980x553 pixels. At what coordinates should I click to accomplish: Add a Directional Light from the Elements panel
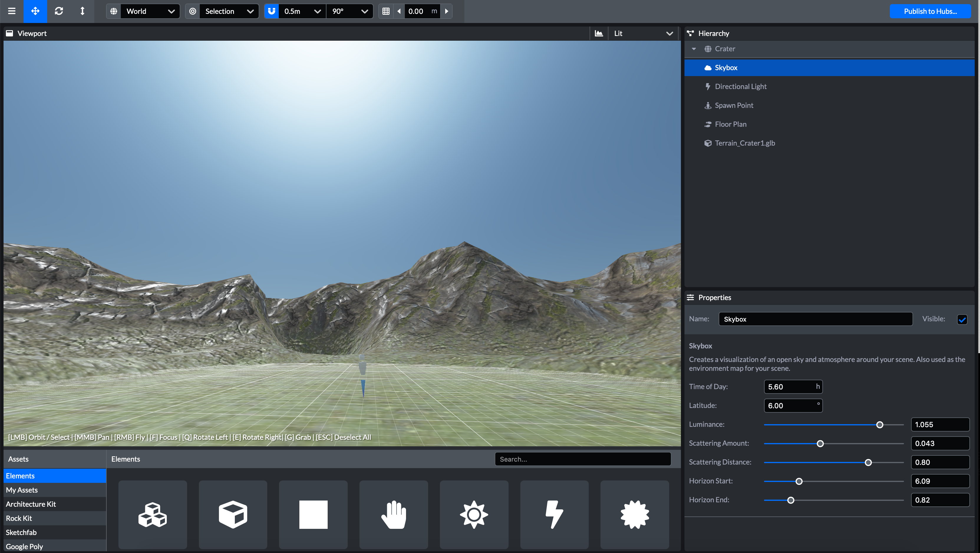(554, 515)
